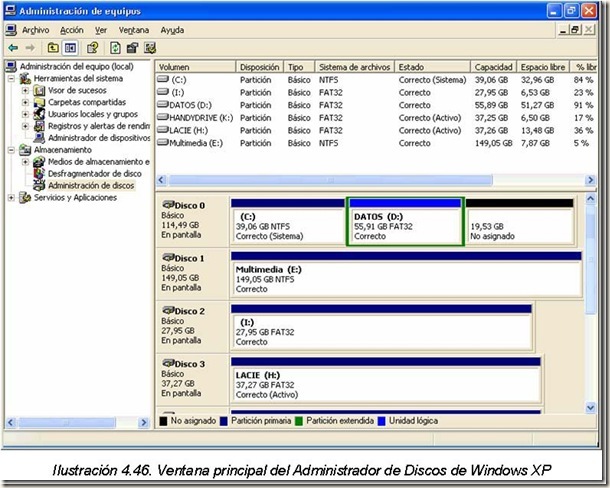610x488 pixels.
Task: Click the Disco 3 drive icon
Action: coord(168,363)
